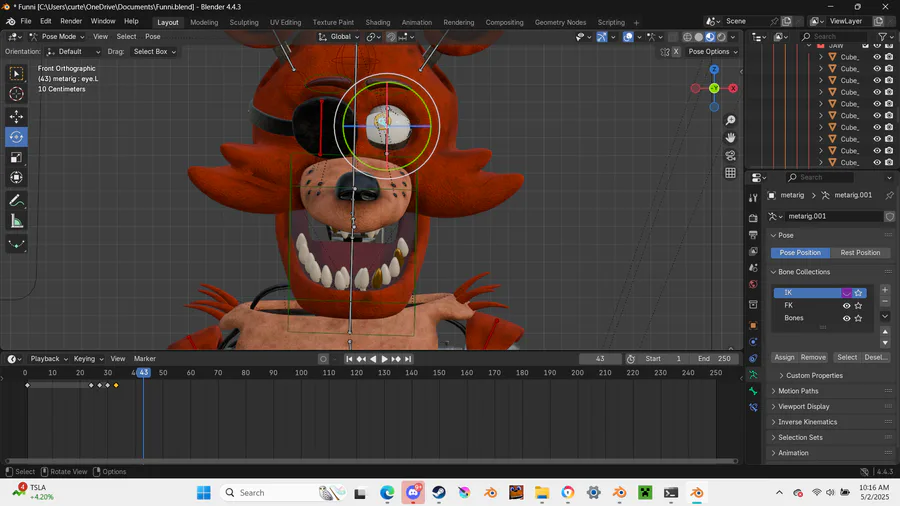
Task: Open the Bone Constraints properties tab
Action: (753, 408)
